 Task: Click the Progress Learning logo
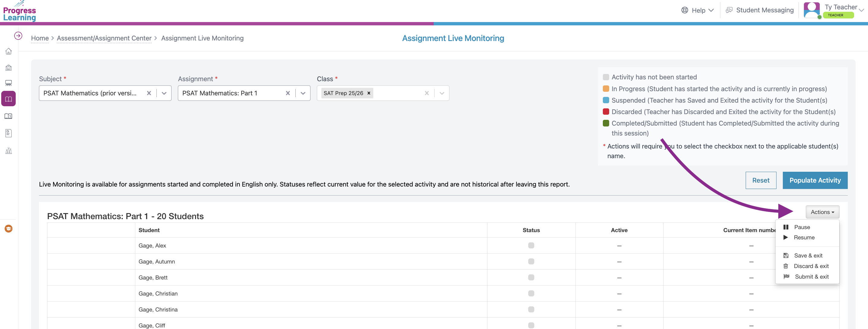20,11
